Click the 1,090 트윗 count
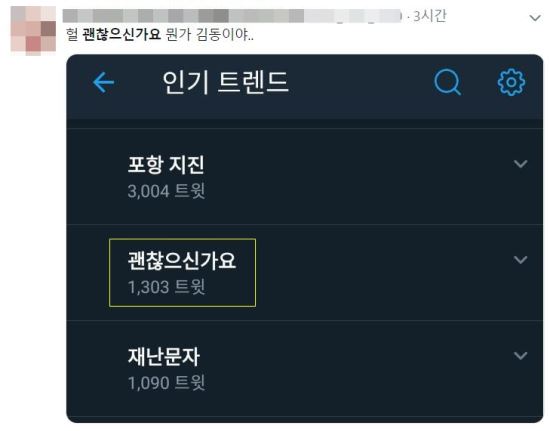550x431 pixels. point(166,383)
